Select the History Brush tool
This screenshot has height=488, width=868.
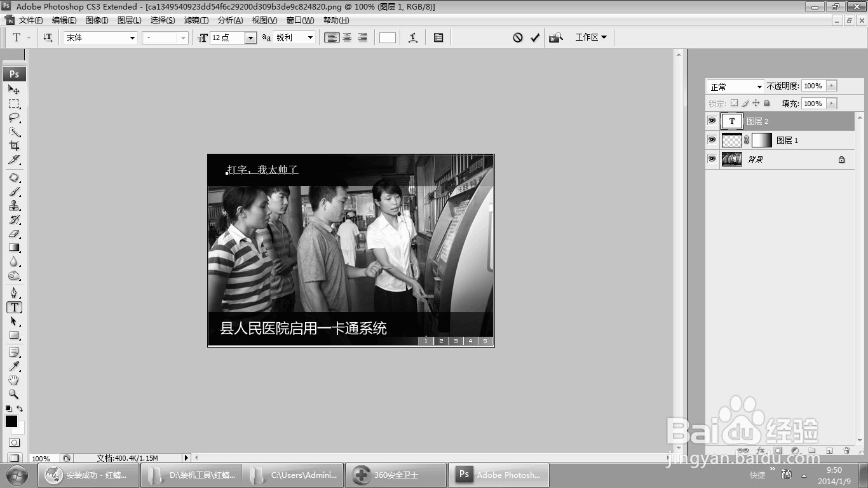(x=14, y=220)
